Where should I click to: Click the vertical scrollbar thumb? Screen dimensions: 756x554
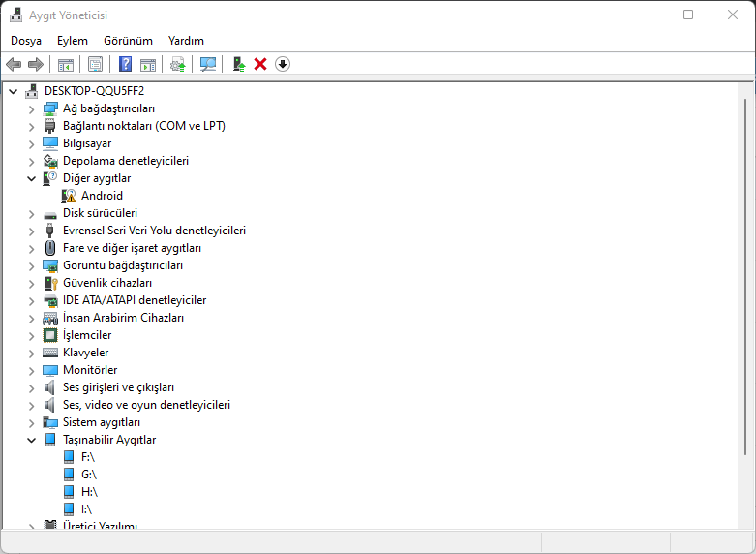coord(745,277)
